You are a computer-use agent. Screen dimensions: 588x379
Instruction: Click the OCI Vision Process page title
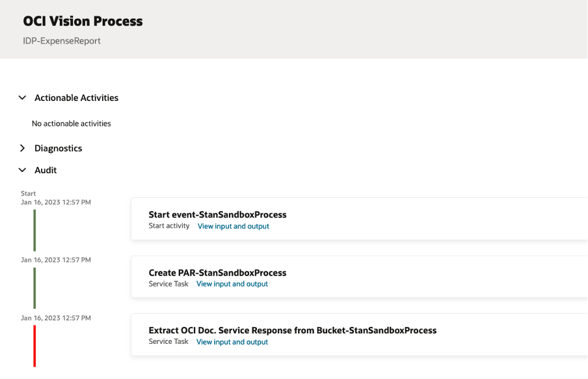pos(83,21)
